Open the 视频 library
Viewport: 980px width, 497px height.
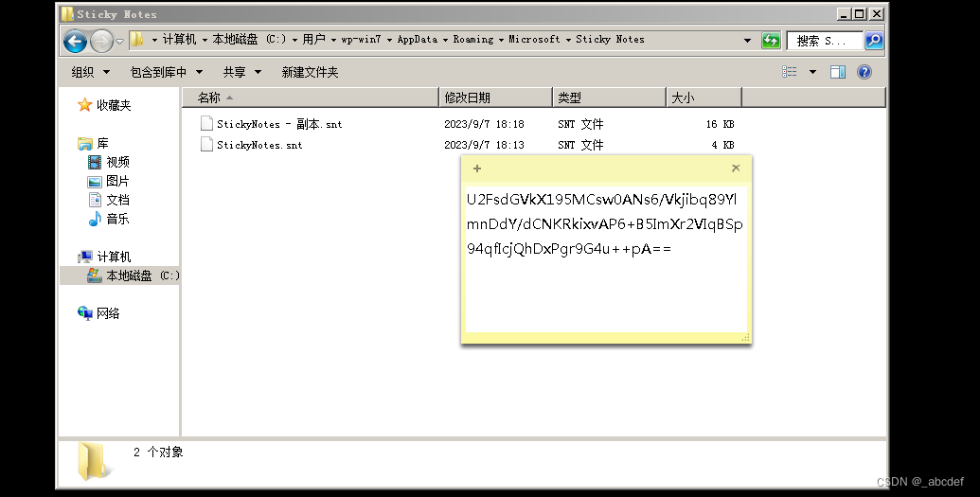tap(117, 163)
